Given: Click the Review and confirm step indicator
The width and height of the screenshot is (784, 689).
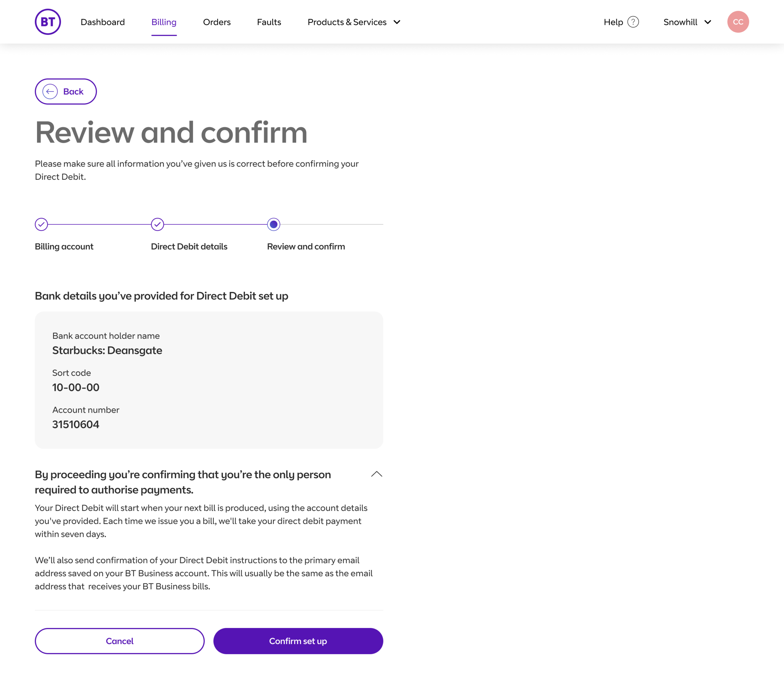Looking at the screenshot, I should (273, 225).
